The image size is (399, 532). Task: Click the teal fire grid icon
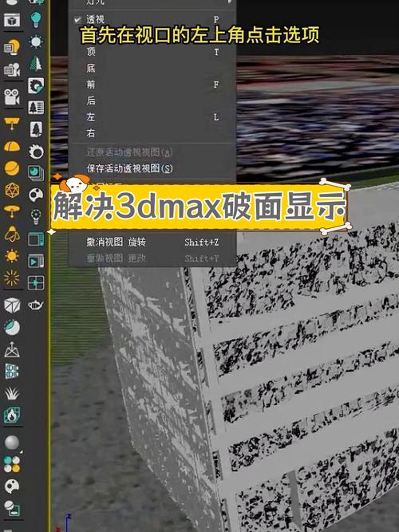(x=12, y=415)
